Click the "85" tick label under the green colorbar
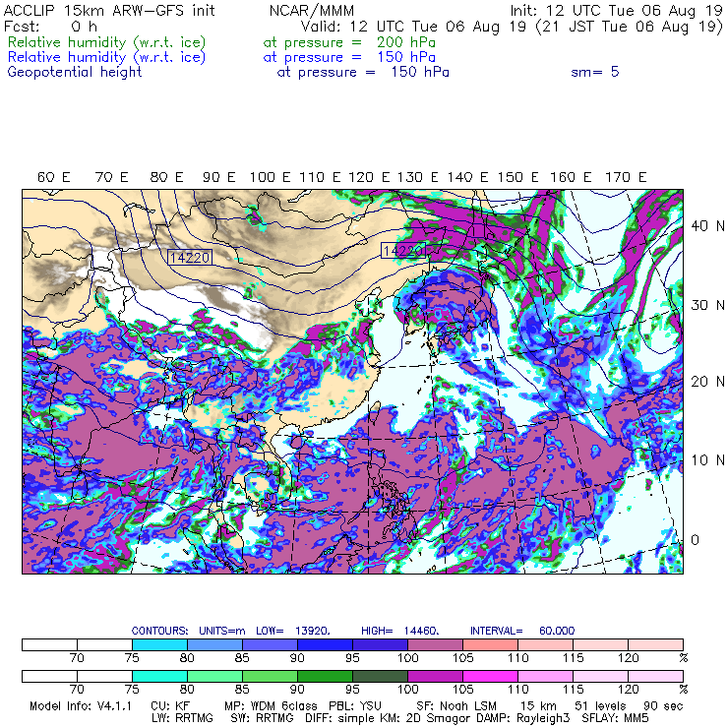The width and height of the screenshot is (728, 728). point(242,690)
